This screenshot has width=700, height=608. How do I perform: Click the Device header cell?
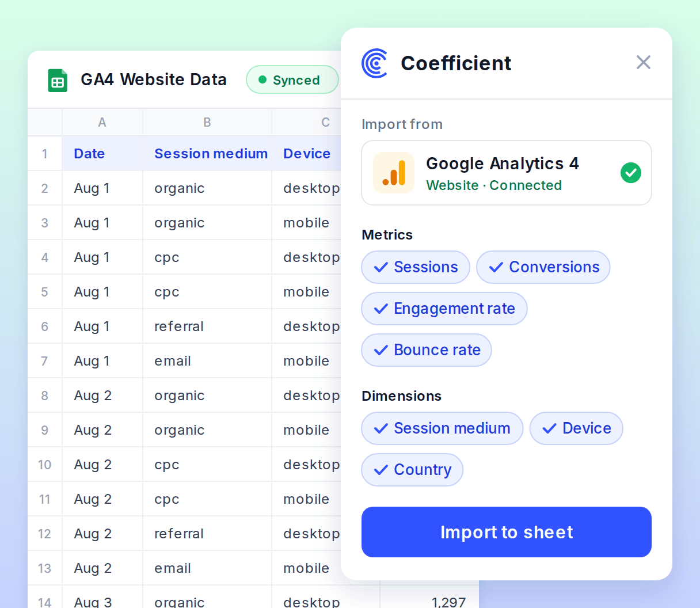(x=306, y=154)
